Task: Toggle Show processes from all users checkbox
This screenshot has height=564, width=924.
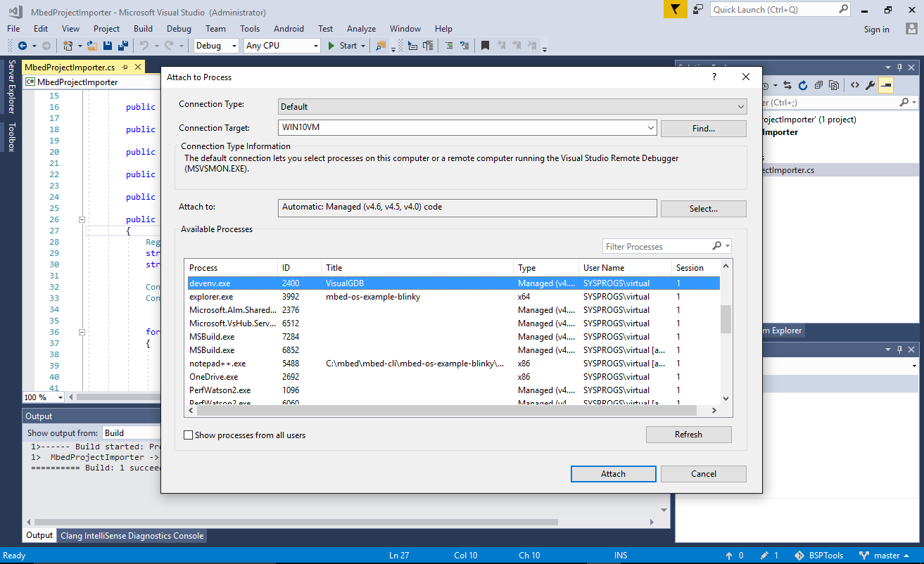Action: [x=188, y=435]
